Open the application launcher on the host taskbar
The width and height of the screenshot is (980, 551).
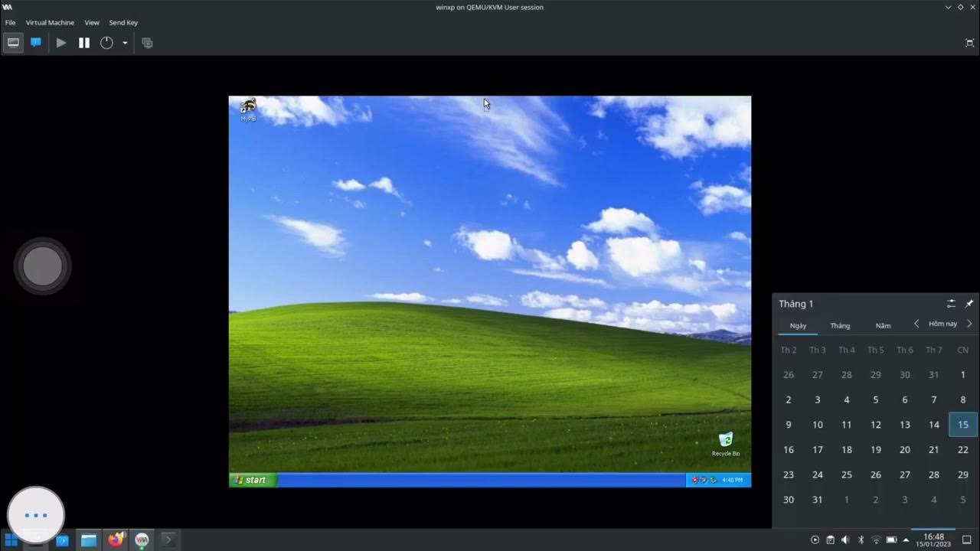11,540
